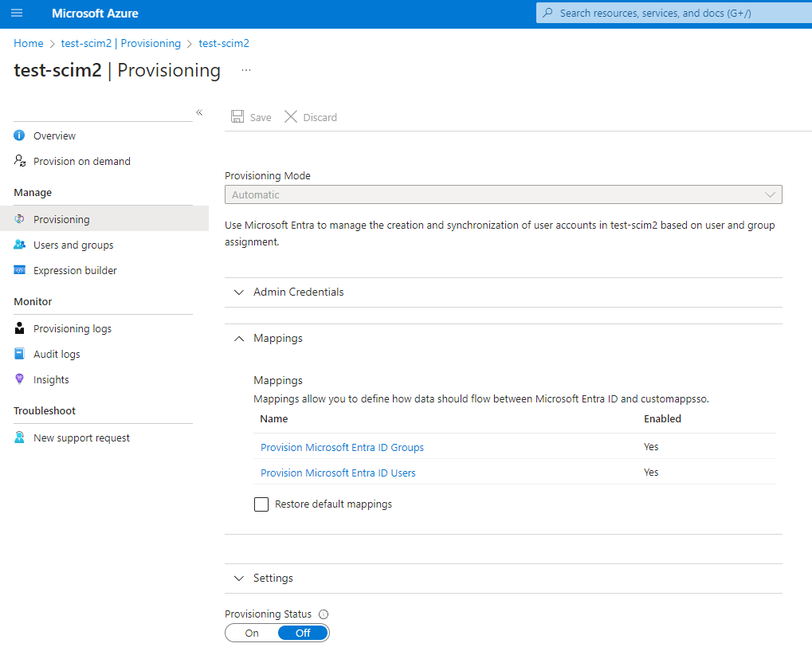Click the Insights lightbulb icon
812x663 pixels.
click(x=20, y=379)
